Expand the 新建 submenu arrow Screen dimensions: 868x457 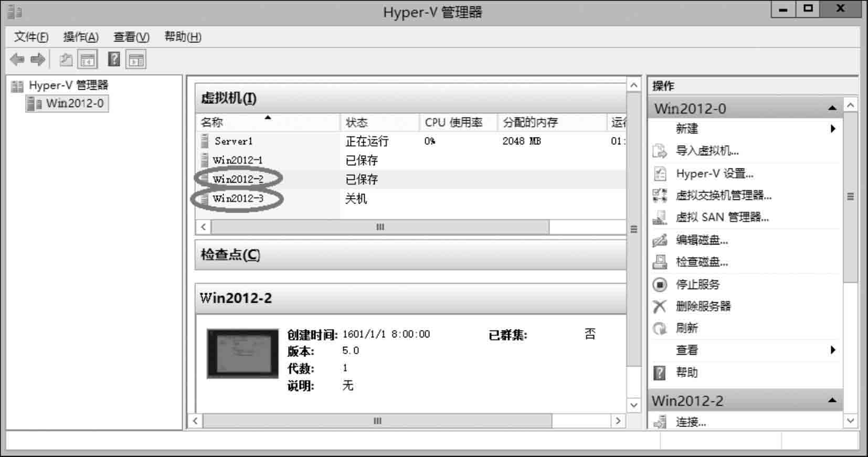pos(833,129)
